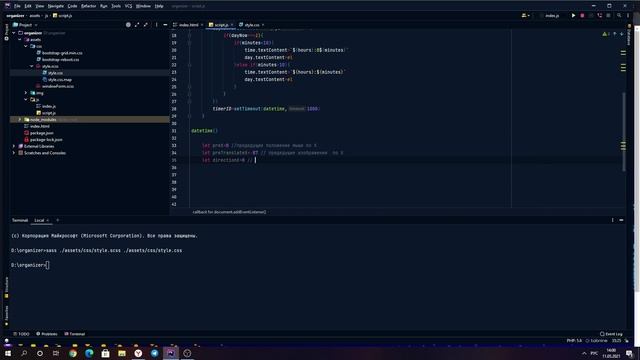Open the Windows Start menu
This screenshot has width=640, height=360.
click(x=8, y=353)
